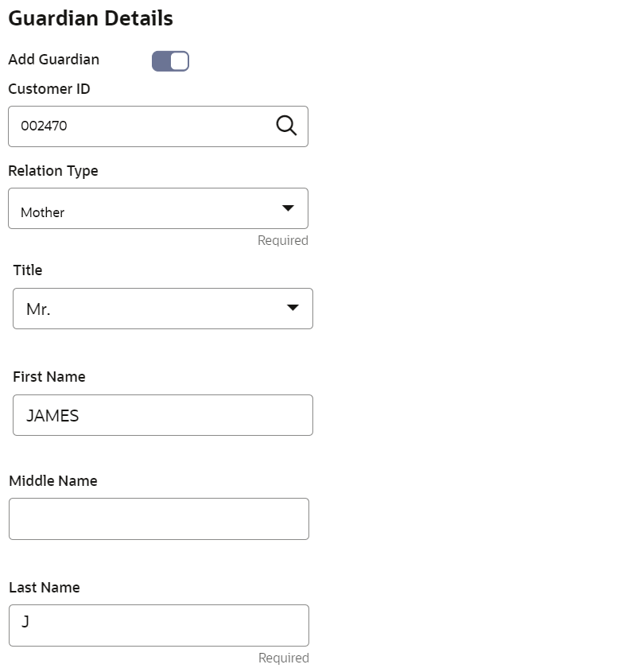Expand the Title dropdown arrow
636x672 pixels.
(293, 307)
